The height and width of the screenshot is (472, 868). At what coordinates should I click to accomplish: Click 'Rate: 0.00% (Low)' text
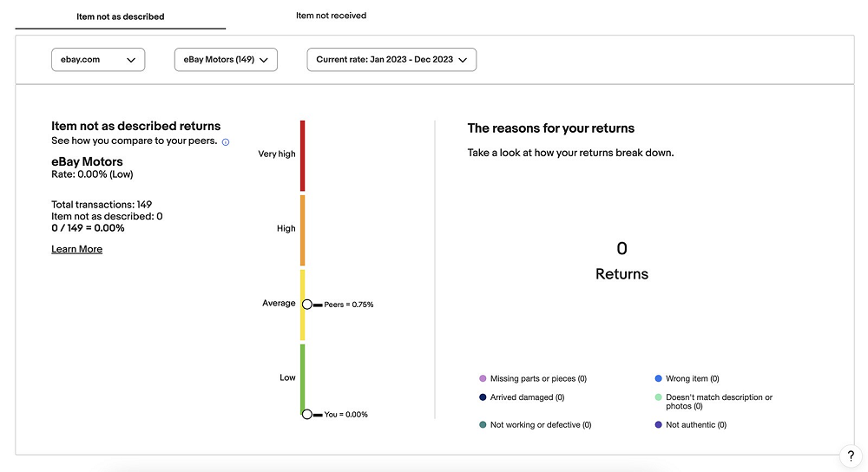tap(92, 174)
